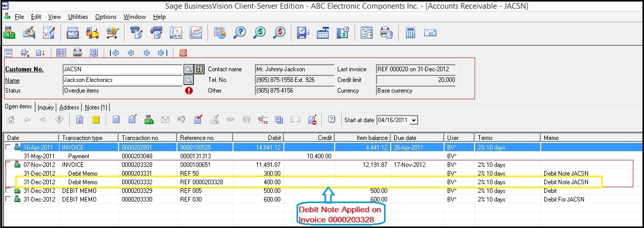Select the Payment row 0000203048

pos(322,156)
